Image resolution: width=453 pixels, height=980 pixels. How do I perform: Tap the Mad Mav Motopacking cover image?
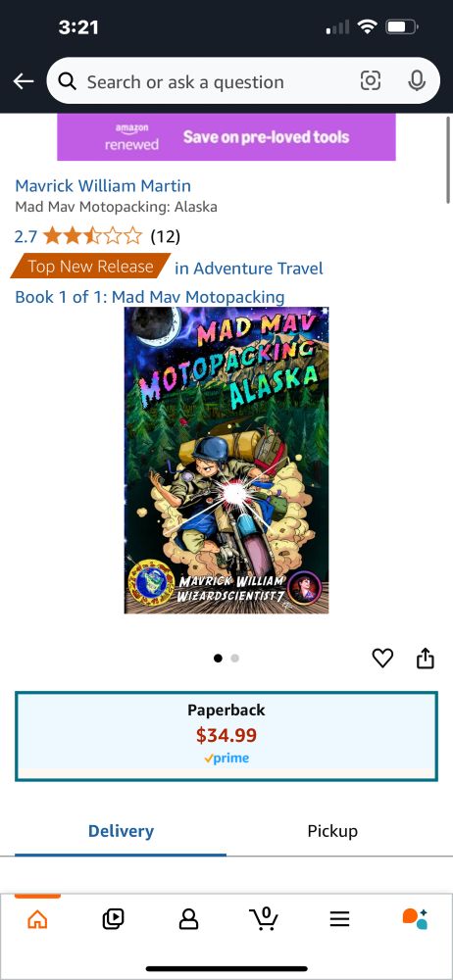click(x=226, y=460)
